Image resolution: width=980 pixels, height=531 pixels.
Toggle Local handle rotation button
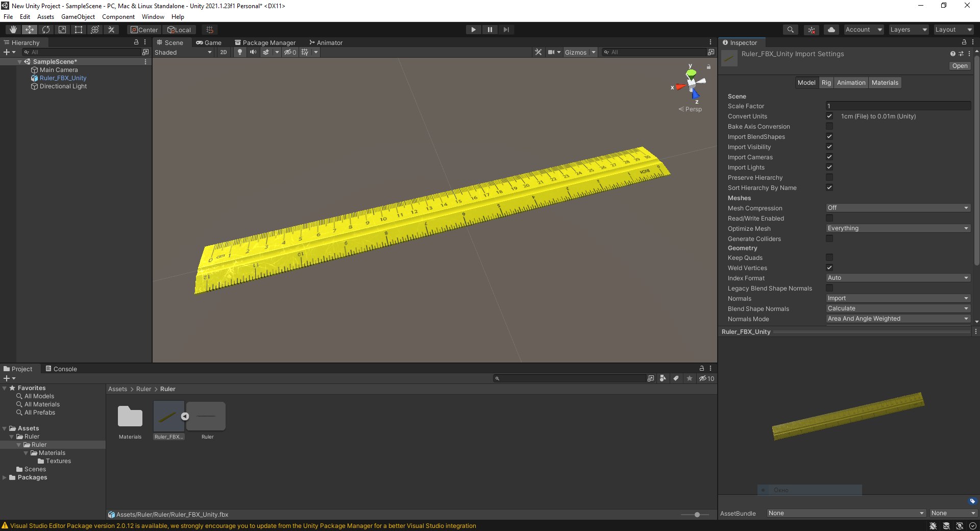coord(180,30)
